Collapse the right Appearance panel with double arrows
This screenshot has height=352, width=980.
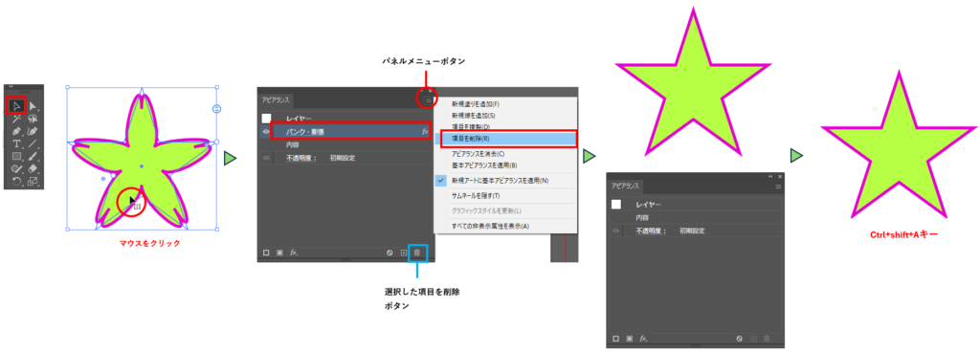(x=770, y=177)
